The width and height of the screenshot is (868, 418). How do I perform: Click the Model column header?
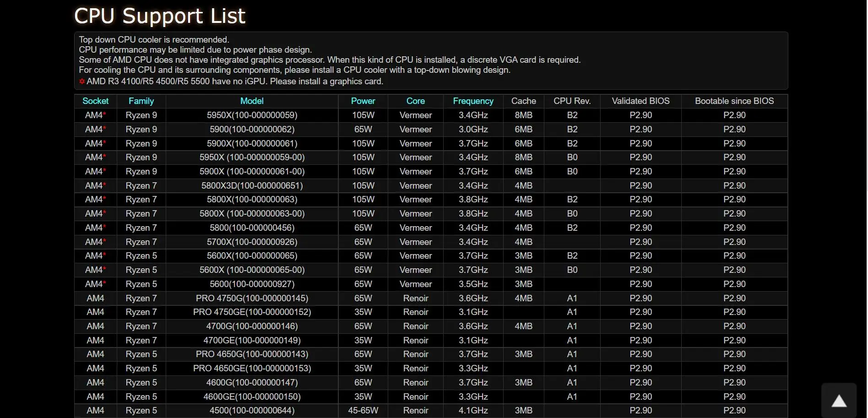point(252,101)
